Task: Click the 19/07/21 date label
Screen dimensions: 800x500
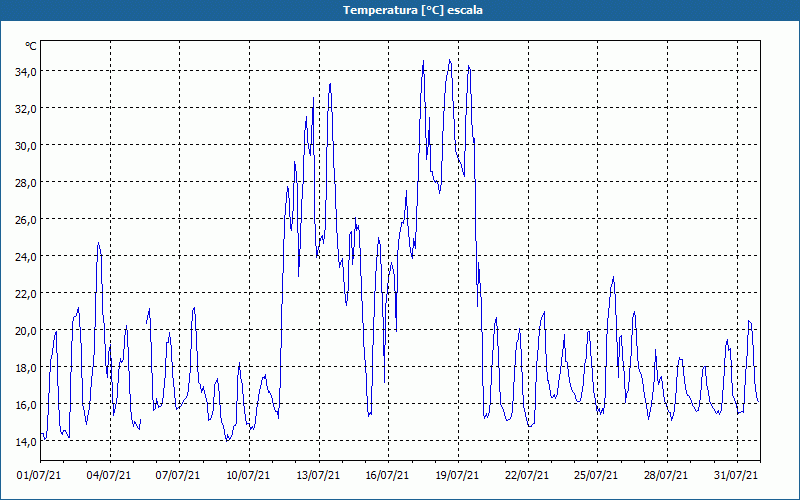Action: (457, 476)
